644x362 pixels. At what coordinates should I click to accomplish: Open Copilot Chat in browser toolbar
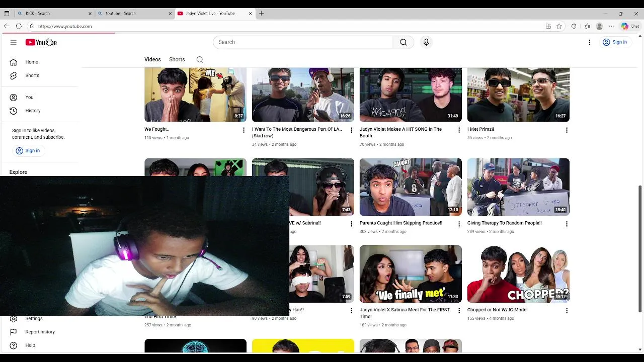[x=630, y=26]
